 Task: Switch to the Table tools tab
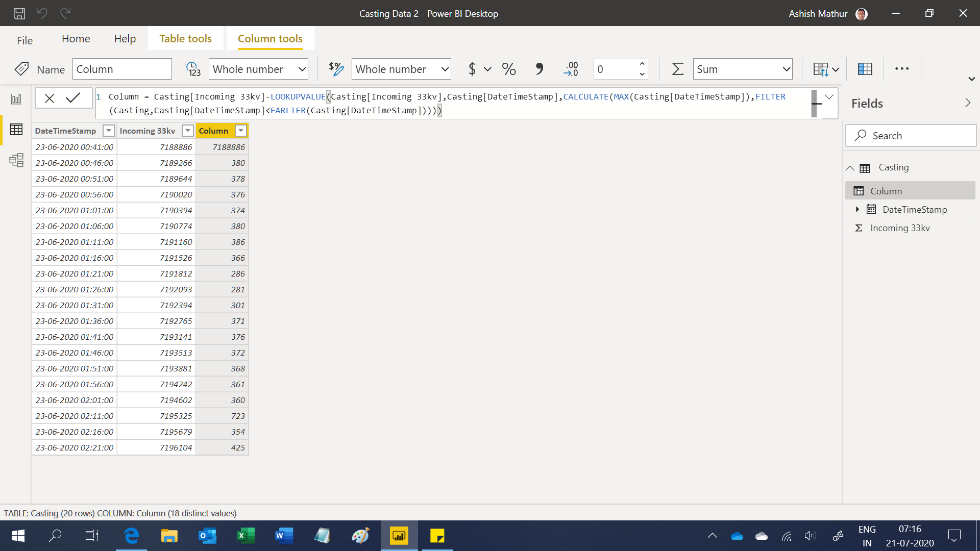point(186,39)
